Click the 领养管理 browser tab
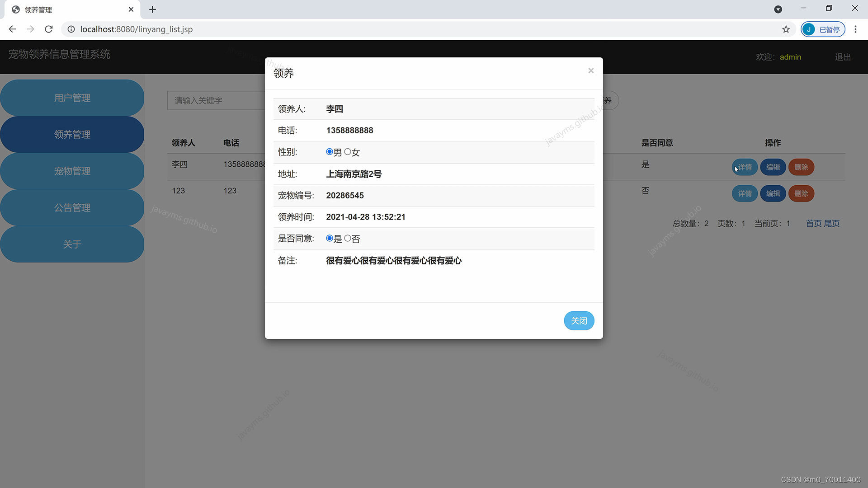Screen dimensions: 868x488 (x=38, y=9)
